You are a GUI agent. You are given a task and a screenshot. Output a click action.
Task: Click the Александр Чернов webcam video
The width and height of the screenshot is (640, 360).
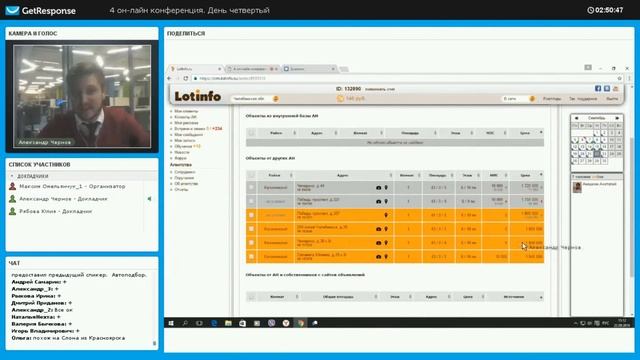coord(82,96)
